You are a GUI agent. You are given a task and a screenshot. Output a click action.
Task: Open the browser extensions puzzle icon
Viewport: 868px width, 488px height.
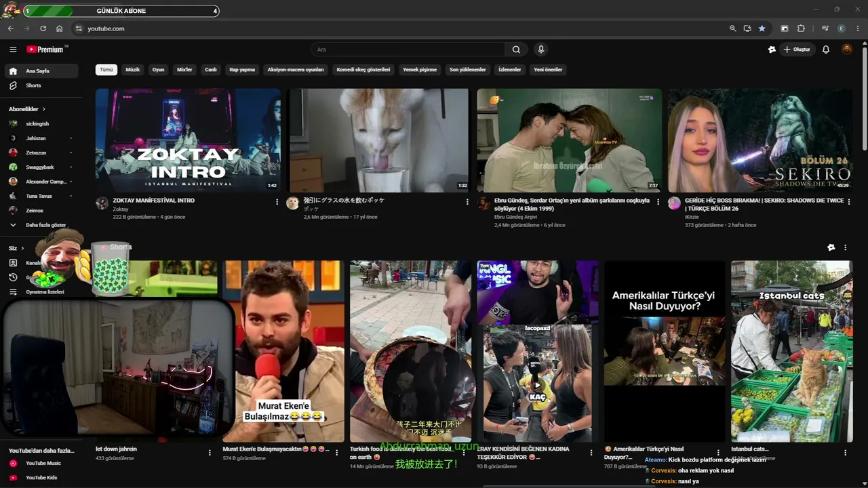pyautogui.click(x=801, y=28)
